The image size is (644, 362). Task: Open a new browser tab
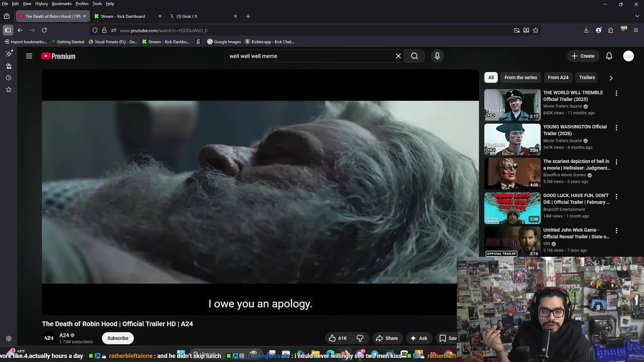click(248, 16)
